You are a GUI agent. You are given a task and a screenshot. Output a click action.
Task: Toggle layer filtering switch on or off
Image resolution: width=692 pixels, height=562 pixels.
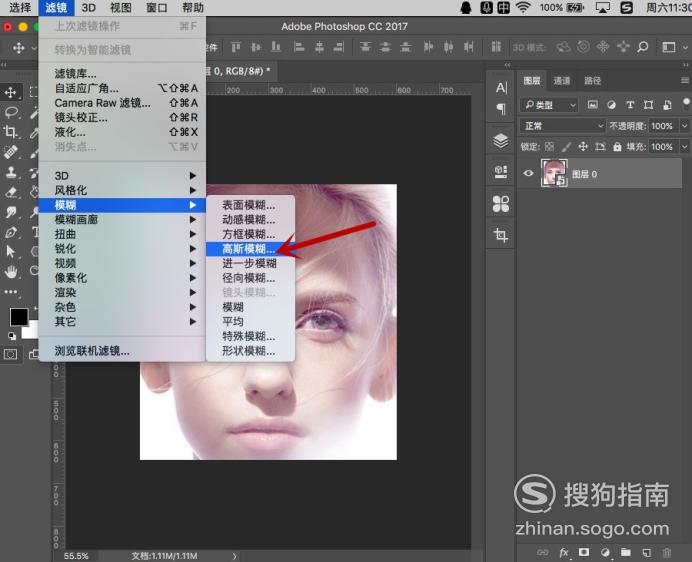point(686,104)
